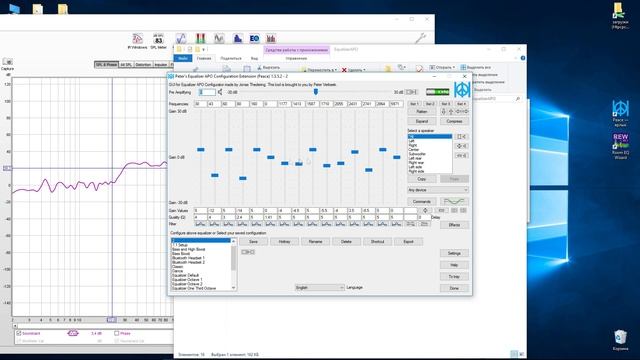This screenshot has width=640, height=360.
Task: Click the Explorer search box
Action: tap(496, 99)
